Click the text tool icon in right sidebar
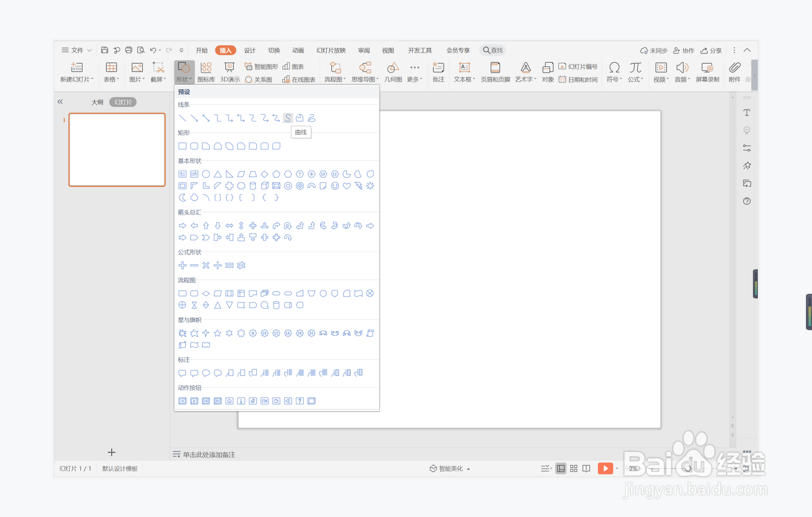This screenshot has width=812, height=517. pyautogui.click(x=747, y=113)
